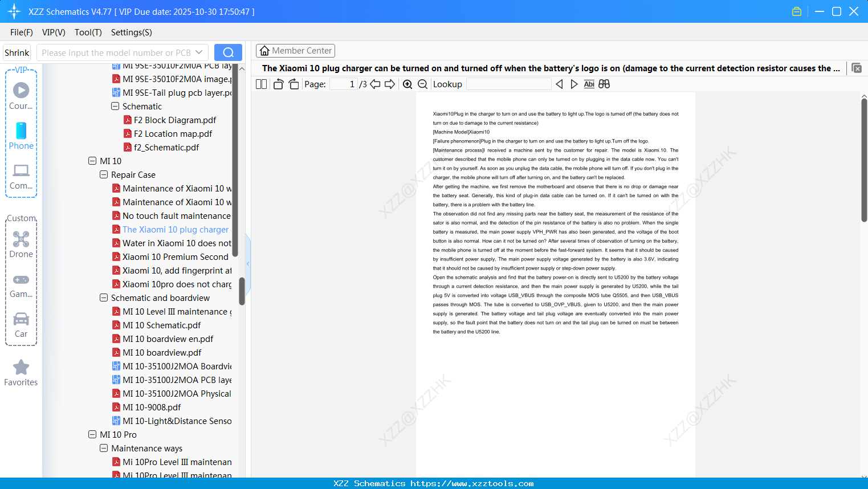Click the document viewer scrollbar thumb
Viewport: 868px width, 489px height.
[x=864, y=160]
